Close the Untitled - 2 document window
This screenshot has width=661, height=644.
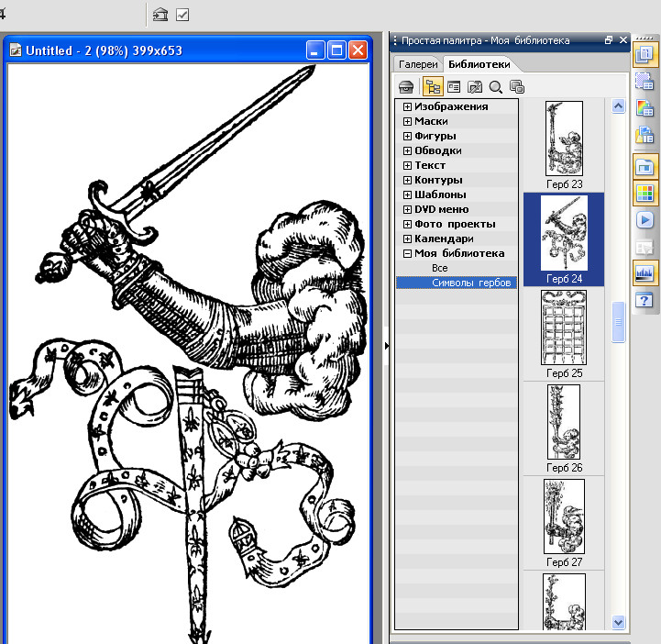[358, 50]
